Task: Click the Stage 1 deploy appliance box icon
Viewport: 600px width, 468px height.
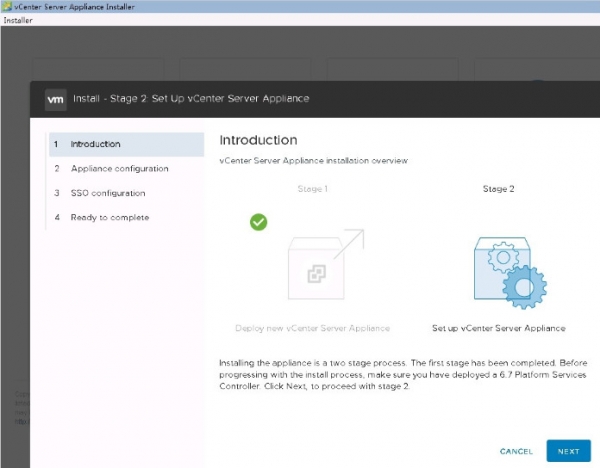Action: pyautogui.click(x=325, y=264)
